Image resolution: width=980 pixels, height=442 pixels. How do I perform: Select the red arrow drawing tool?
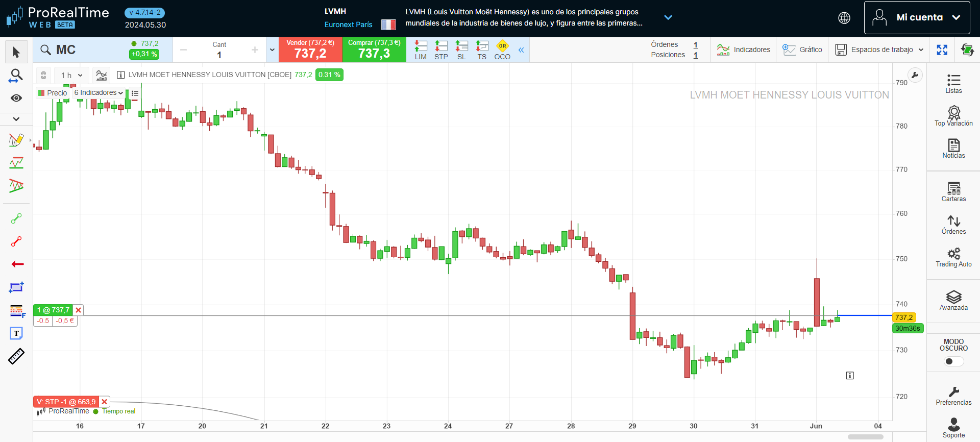point(17,264)
